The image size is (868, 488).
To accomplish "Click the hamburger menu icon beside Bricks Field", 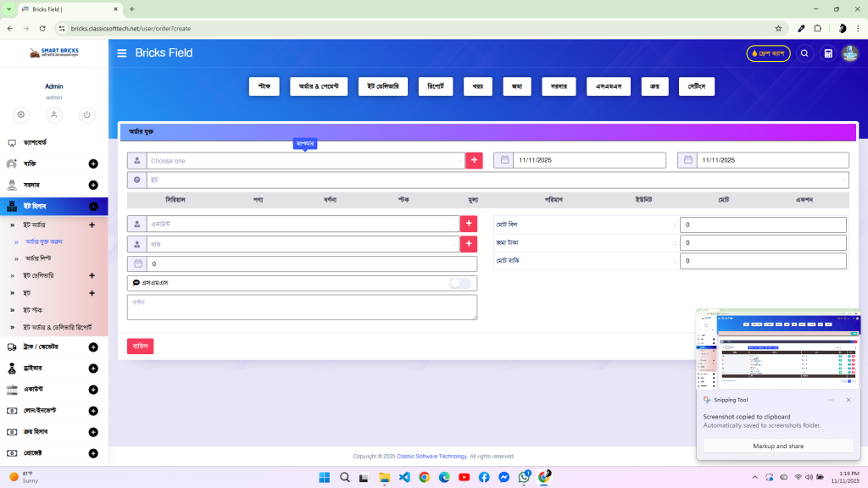I will [121, 53].
